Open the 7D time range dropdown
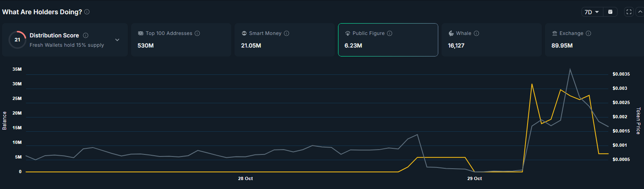This screenshot has height=189, width=644. point(592,12)
